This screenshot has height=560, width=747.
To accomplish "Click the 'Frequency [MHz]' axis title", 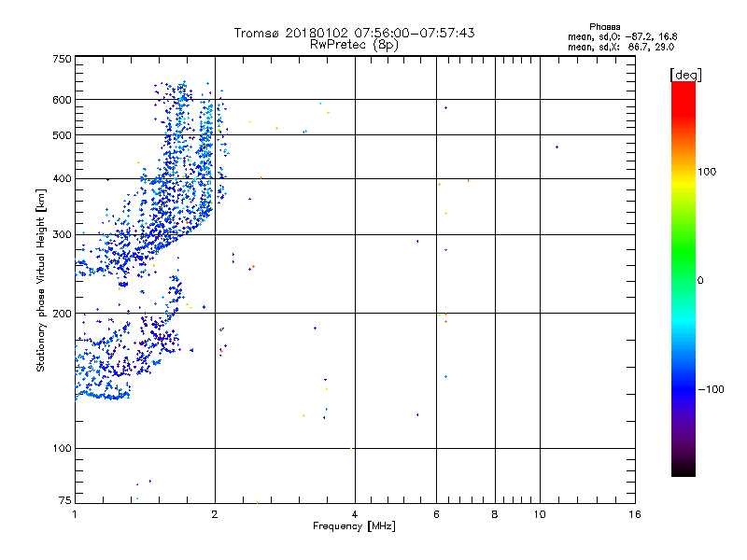I will pyautogui.click(x=354, y=526).
